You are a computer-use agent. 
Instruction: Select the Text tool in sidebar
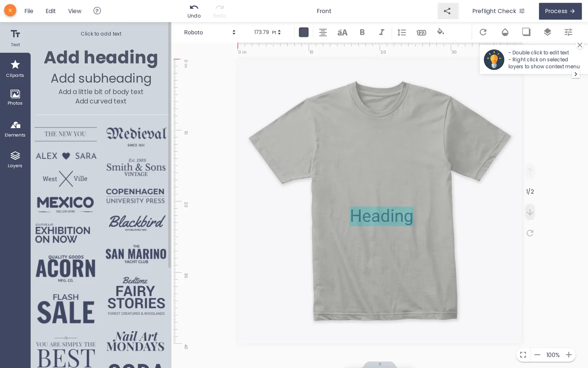[15, 38]
